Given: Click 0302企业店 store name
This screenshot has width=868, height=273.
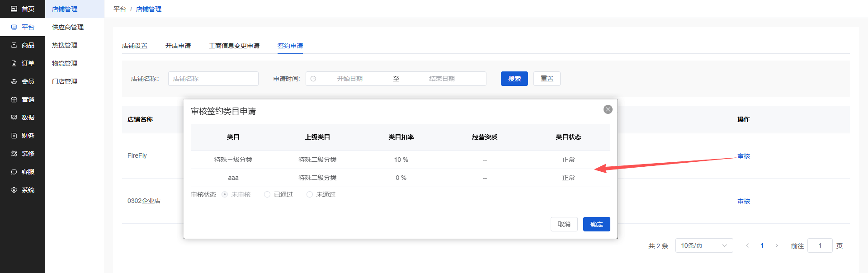Looking at the screenshot, I should [144, 201].
